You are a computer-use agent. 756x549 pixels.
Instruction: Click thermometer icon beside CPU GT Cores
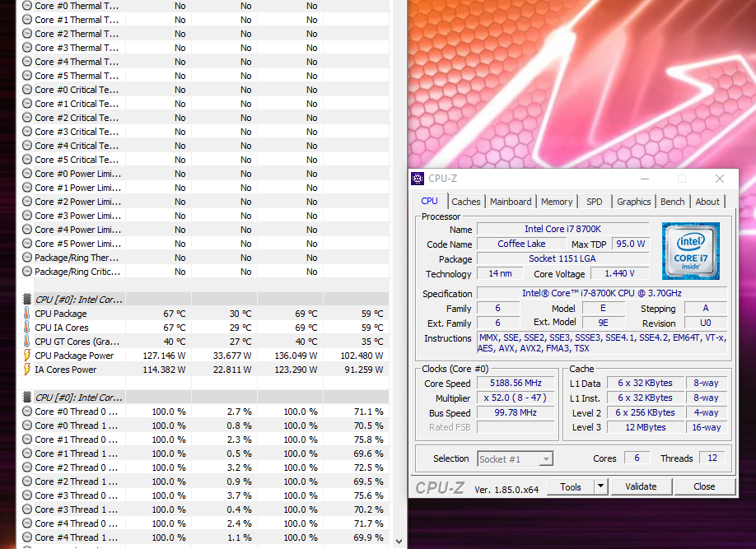point(27,342)
